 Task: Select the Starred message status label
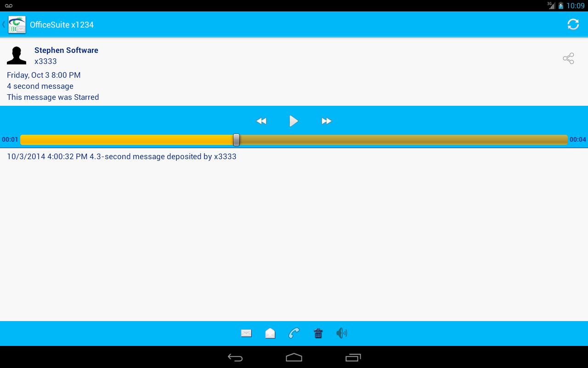point(53,97)
